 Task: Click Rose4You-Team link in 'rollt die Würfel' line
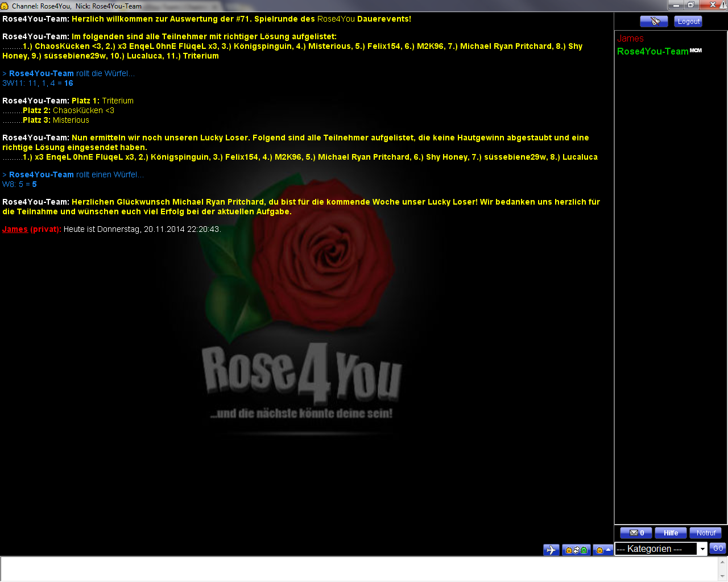[x=41, y=73]
